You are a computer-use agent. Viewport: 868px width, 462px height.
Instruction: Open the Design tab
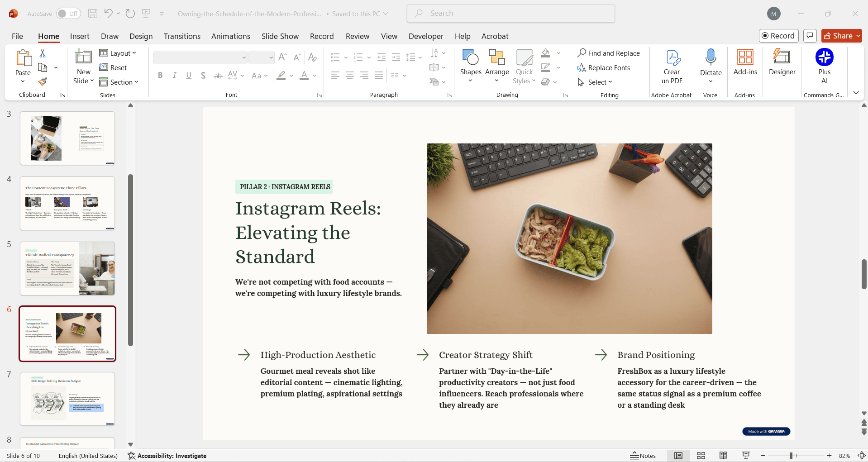coord(141,36)
